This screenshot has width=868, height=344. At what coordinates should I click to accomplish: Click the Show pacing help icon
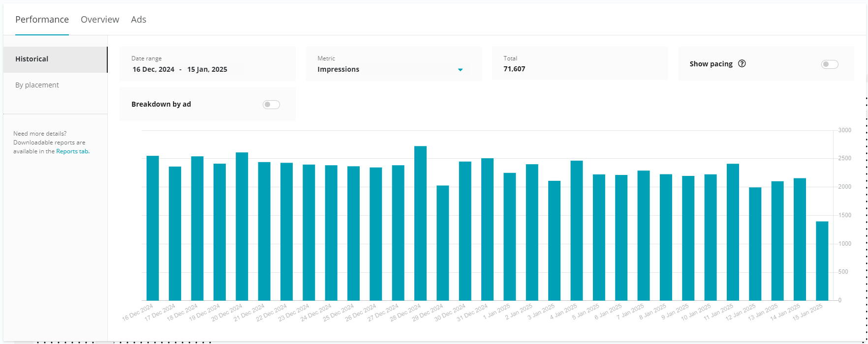(x=742, y=63)
